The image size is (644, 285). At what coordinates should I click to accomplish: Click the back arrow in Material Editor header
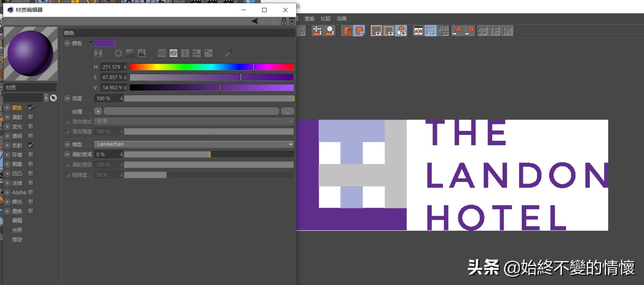pyautogui.click(x=255, y=21)
